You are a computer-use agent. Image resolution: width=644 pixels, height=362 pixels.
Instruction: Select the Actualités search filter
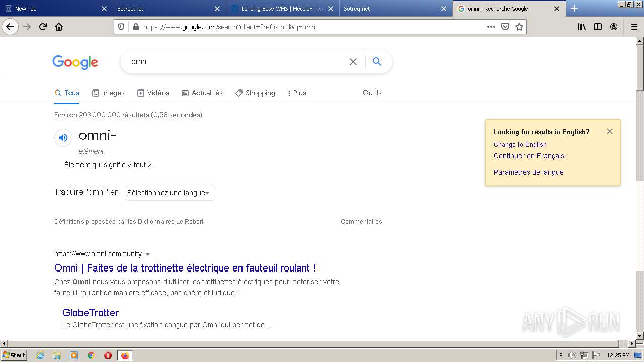point(202,93)
